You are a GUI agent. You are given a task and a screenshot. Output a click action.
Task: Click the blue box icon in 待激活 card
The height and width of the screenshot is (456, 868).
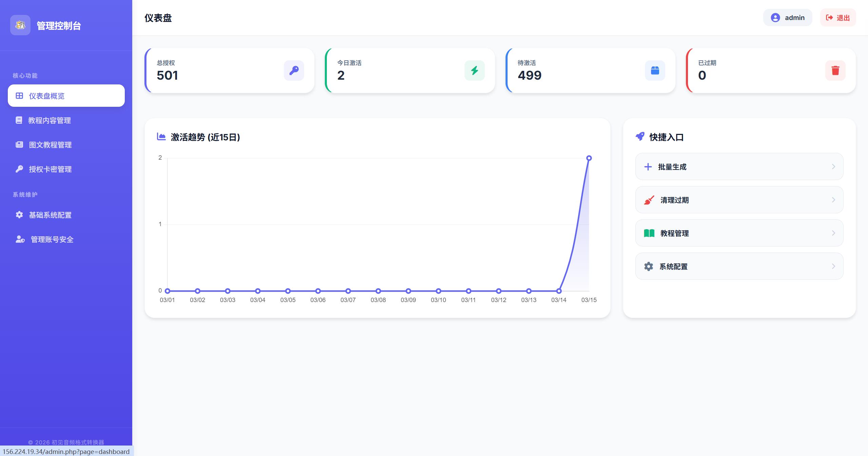point(655,71)
